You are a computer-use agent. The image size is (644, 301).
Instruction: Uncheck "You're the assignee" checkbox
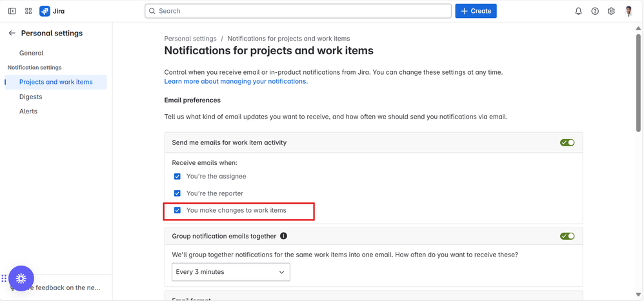[x=177, y=176]
